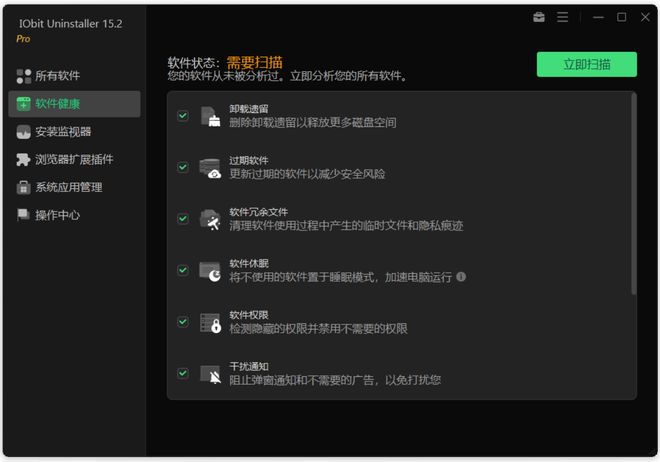660x462 pixels.
Task: Disable the 软件权限 checkbox
Action: coord(183,321)
